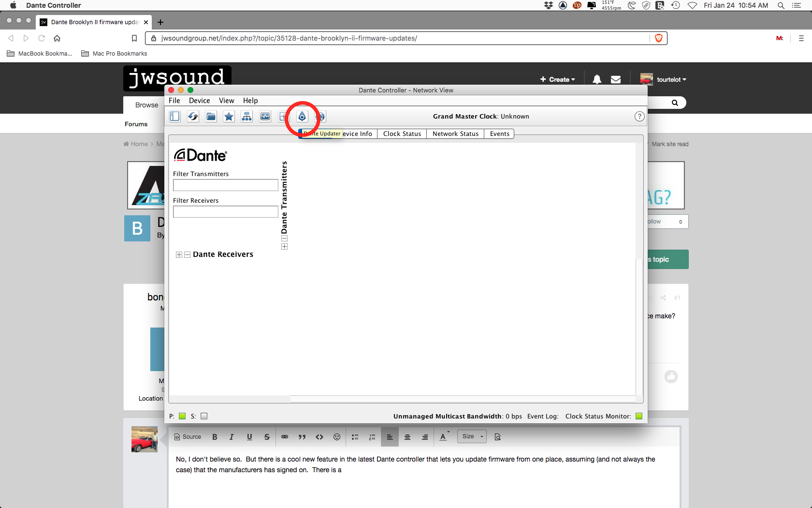Open the Dropbox menu bar icon
Image resolution: width=812 pixels, height=508 pixels.
click(x=549, y=5)
